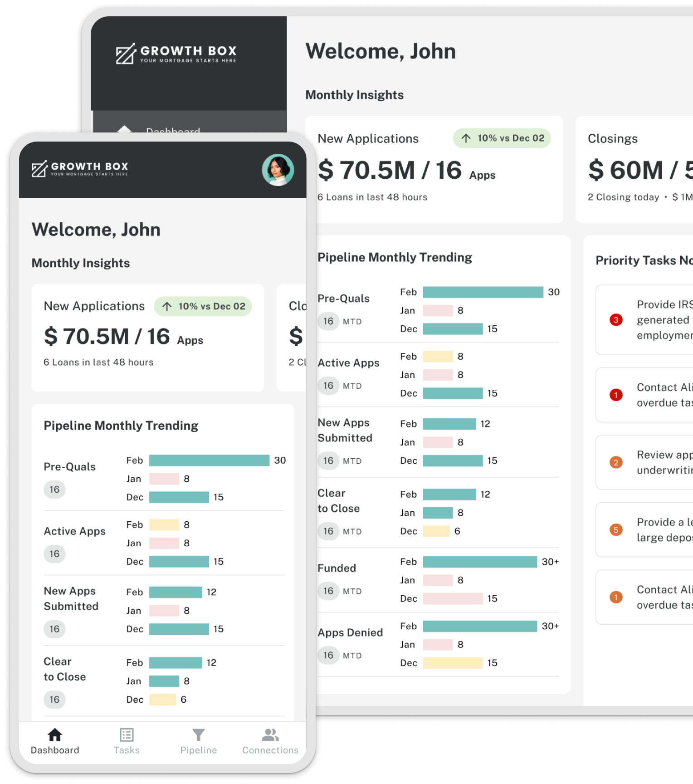Click the 'Active Apps' label on the phone

74,531
